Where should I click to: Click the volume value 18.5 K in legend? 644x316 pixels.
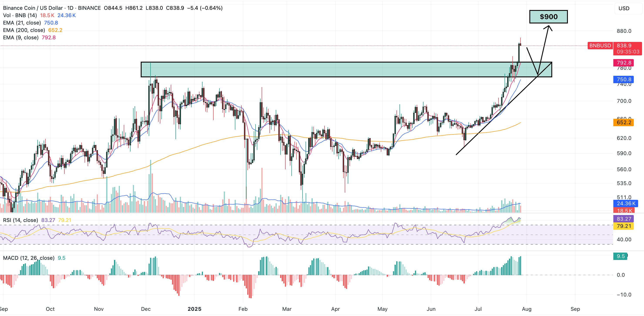pos(47,15)
